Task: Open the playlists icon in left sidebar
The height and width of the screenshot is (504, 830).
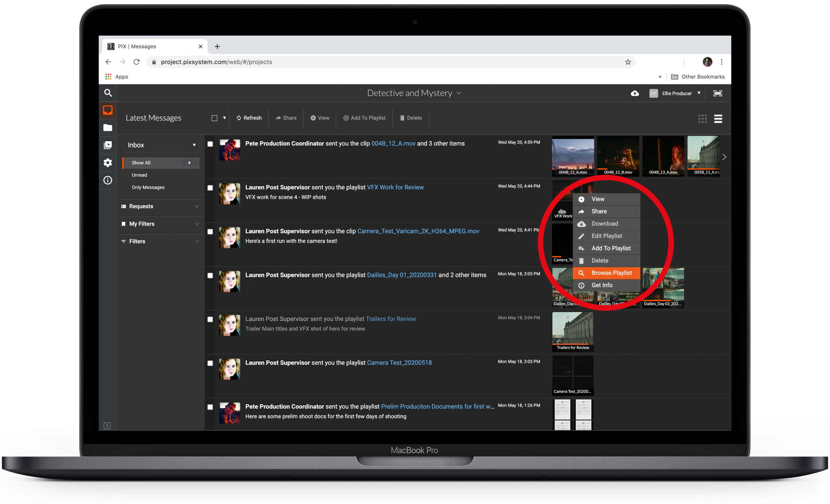Action: click(108, 145)
